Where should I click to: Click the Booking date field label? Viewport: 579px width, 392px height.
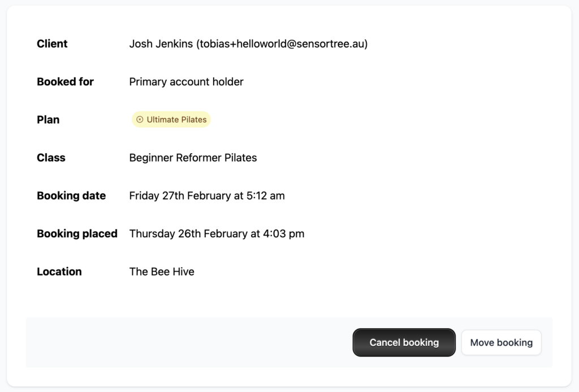[71, 196]
